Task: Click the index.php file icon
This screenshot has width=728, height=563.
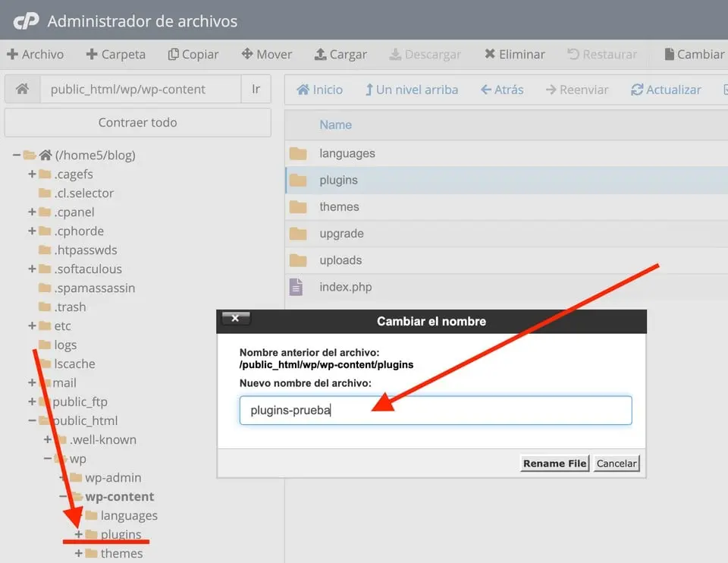Action: click(297, 287)
